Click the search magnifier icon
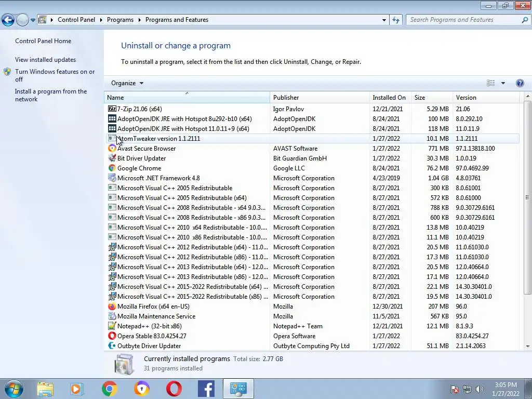The image size is (532, 399). 525,20
